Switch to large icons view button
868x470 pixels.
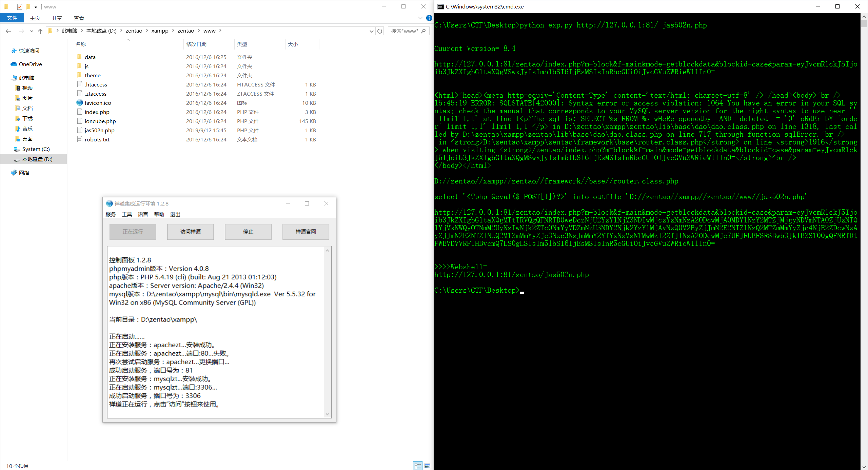(x=427, y=466)
